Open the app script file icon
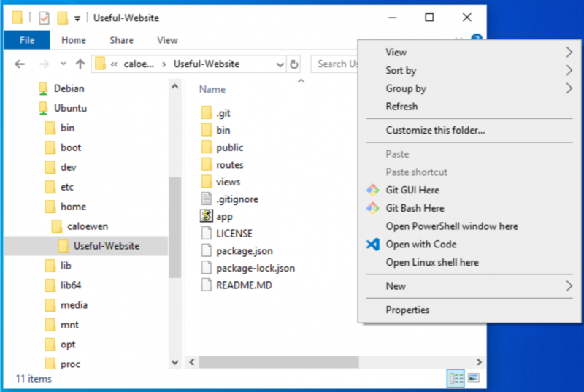This screenshot has height=392, width=584. tap(205, 217)
